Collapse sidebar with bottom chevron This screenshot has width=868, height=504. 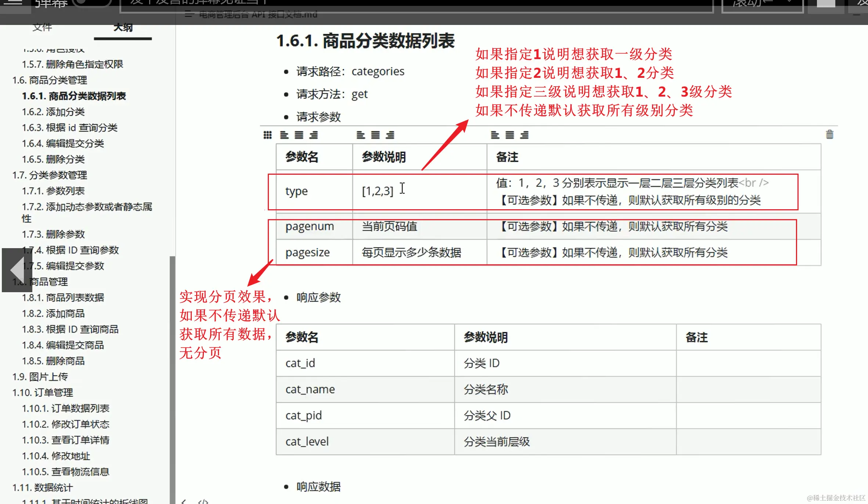pos(184,501)
